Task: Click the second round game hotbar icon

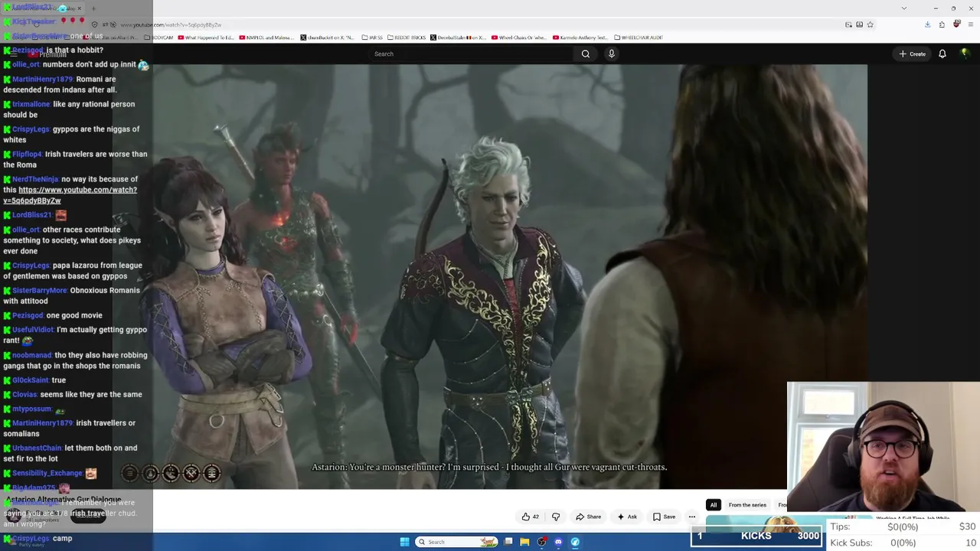Action: tap(150, 474)
